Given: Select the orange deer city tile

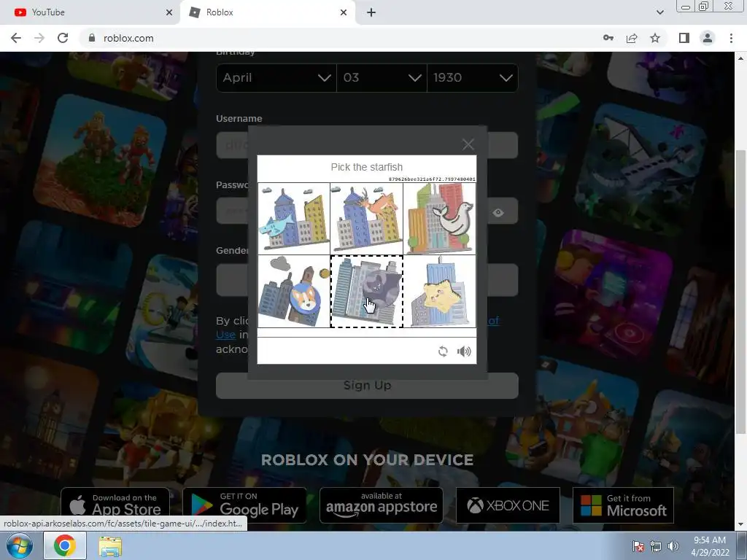Looking at the screenshot, I should click(x=366, y=219).
